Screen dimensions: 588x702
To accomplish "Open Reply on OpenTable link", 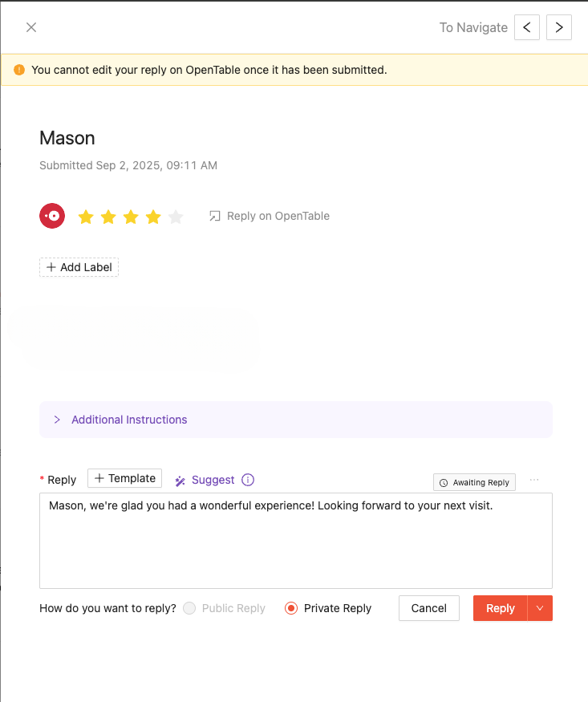I will 270,217.
